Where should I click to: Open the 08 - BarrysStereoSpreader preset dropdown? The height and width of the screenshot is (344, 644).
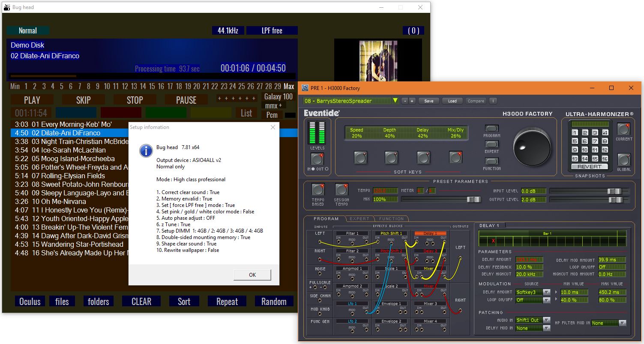tap(395, 101)
